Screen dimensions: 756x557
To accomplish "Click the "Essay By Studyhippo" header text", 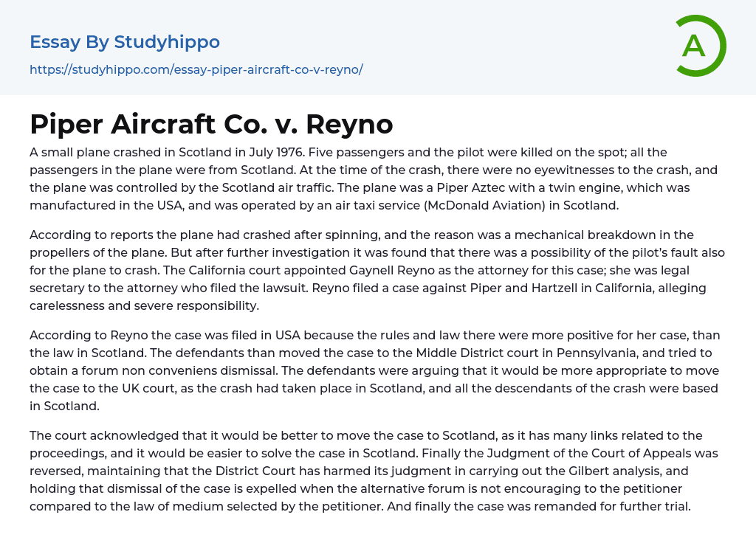I will coord(125,42).
